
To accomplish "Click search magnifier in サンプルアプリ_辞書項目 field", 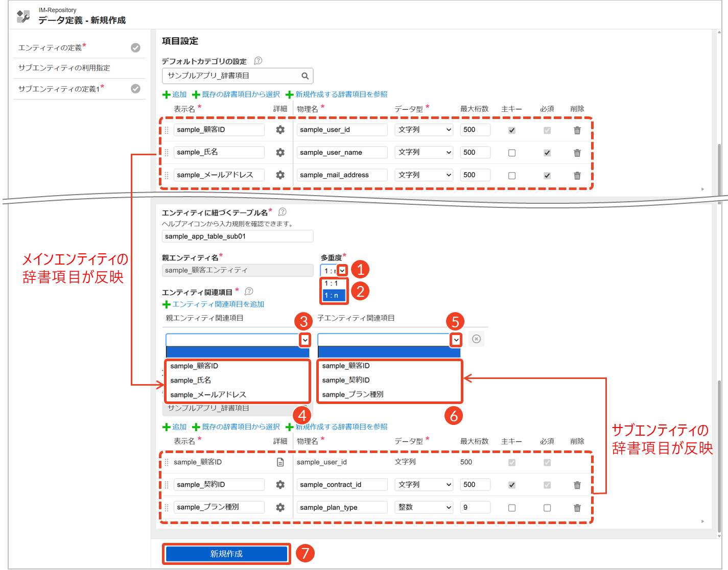I will point(305,76).
